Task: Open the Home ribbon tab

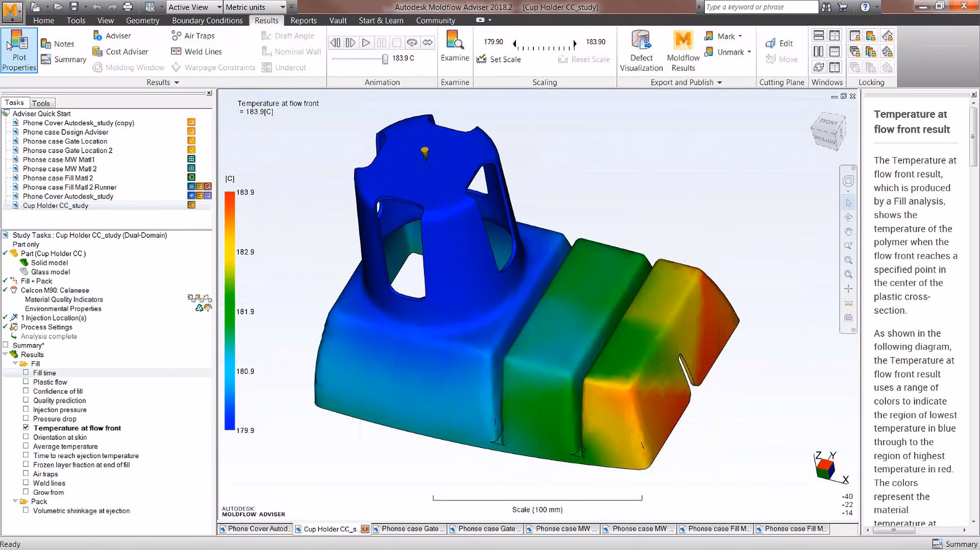Action: [43, 20]
